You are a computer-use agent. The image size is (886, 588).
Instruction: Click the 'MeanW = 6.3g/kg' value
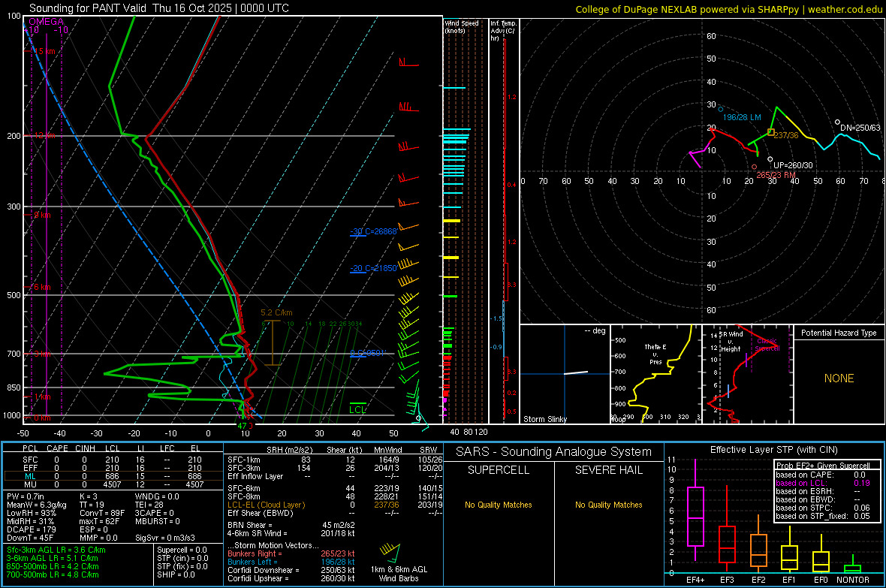click(36, 505)
